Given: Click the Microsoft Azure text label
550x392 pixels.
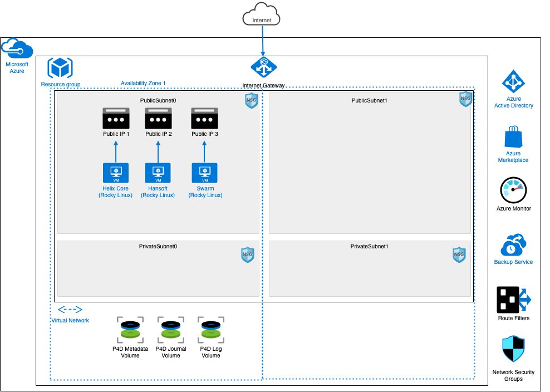Looking at the screenshot, I should 17,68.
